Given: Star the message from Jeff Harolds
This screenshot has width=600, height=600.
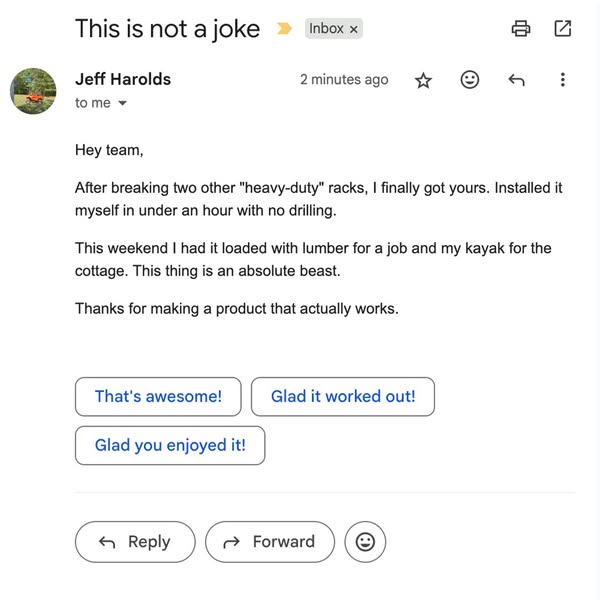Looking at the screenshot, I should [423, 80].
